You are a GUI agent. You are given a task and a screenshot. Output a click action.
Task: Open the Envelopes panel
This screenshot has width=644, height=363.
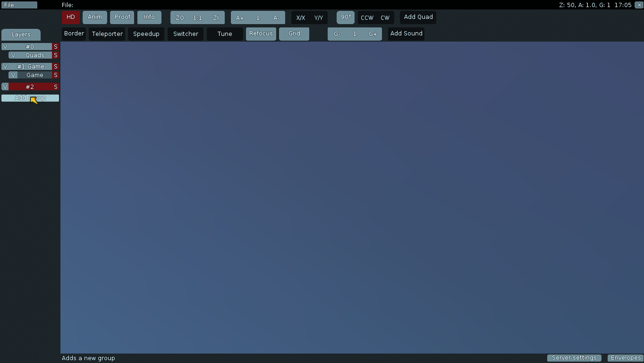626,358
